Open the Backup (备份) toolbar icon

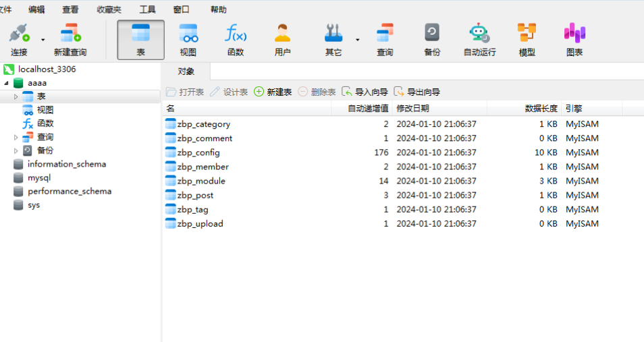pos(432,40)
